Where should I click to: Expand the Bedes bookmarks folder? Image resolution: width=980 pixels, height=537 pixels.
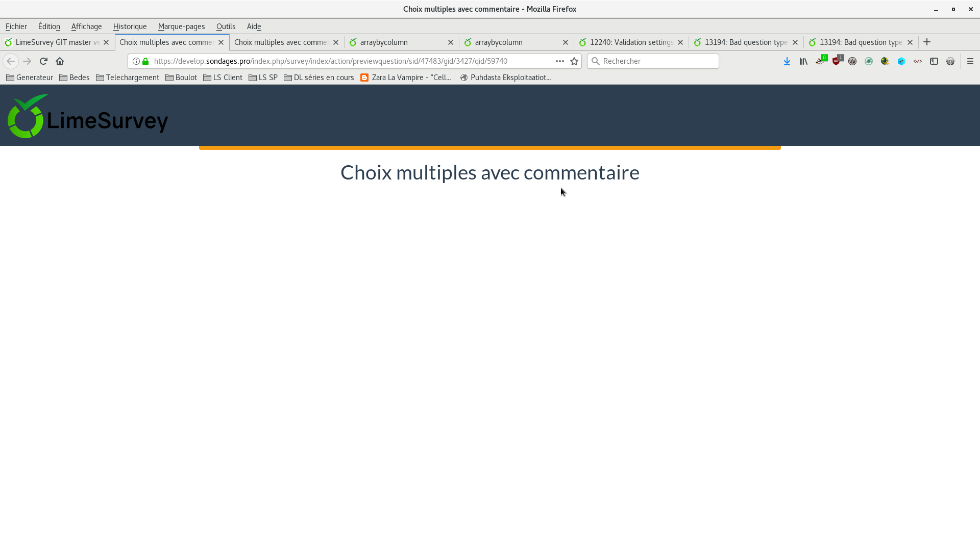point(75,78)
